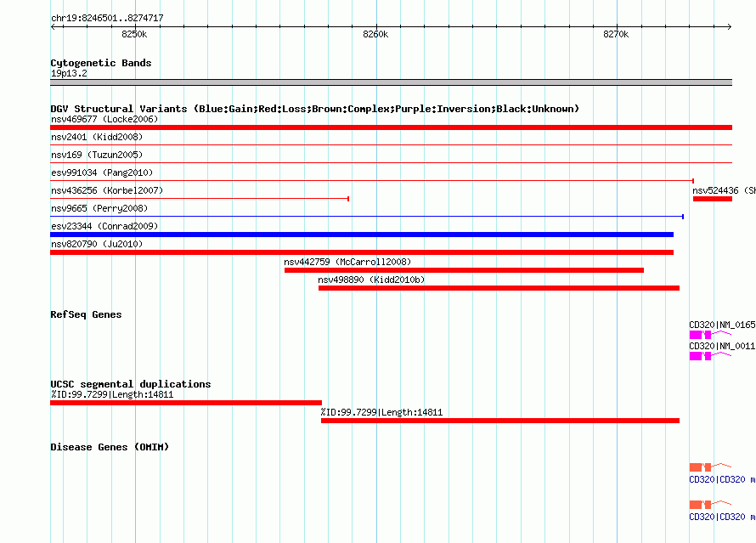The width and height of the screenshot is (756, 543).
Task: Click the 19p13.2 band label
Action: [69, 73]
